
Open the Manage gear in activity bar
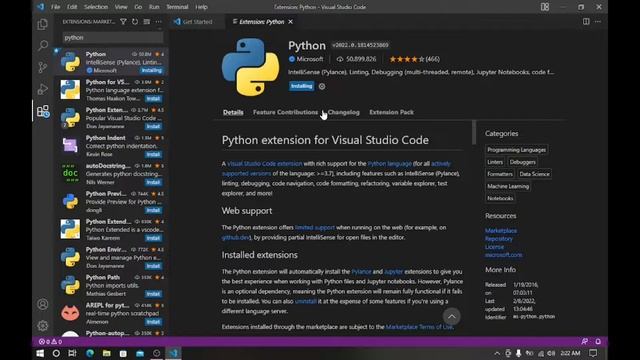(42, 325)
